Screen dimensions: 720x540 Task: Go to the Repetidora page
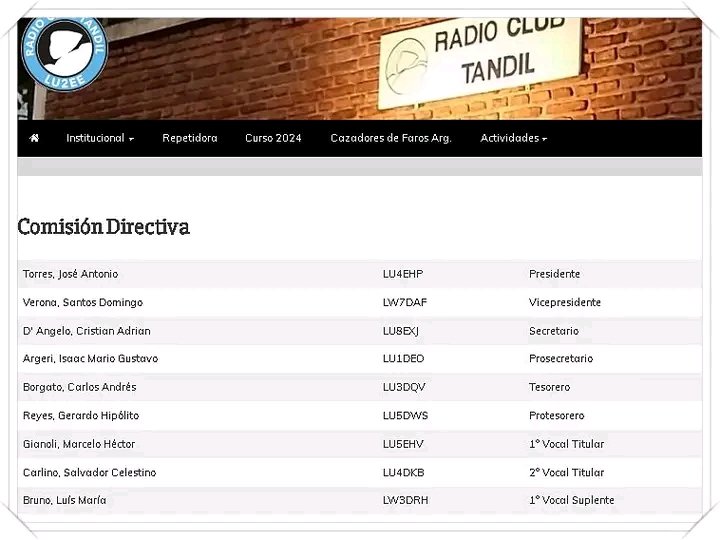pos(190,138)
